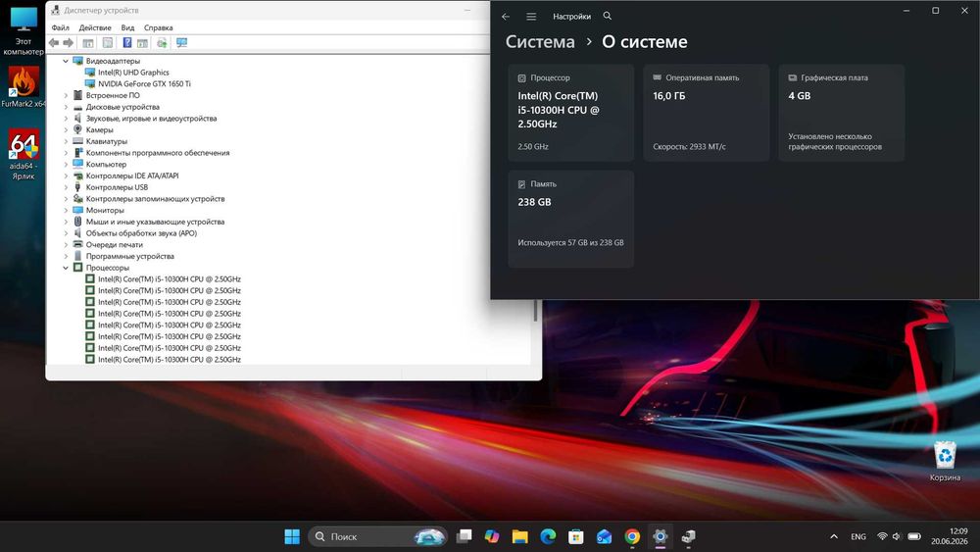Launch Microsoft Edge from the taskbar

pos(548,536)
